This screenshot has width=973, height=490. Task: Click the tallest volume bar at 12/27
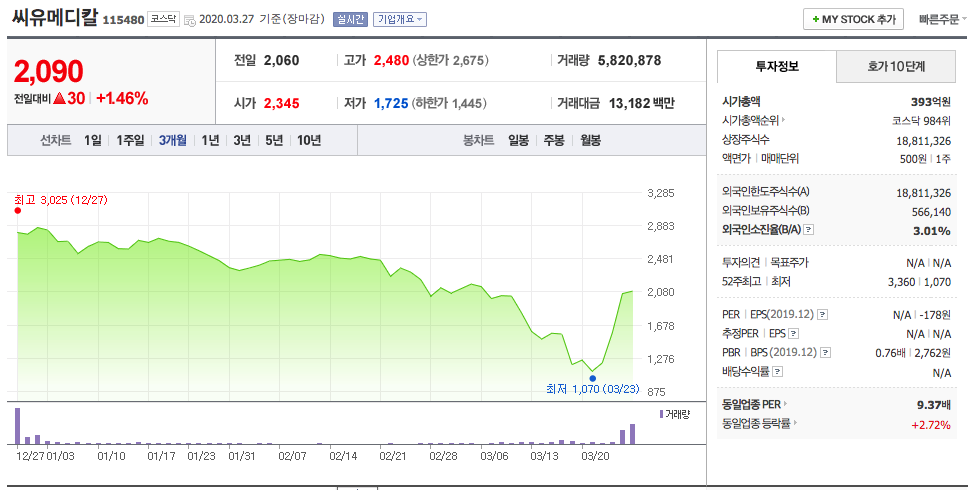pyautogui.click(x=17, y=425)
